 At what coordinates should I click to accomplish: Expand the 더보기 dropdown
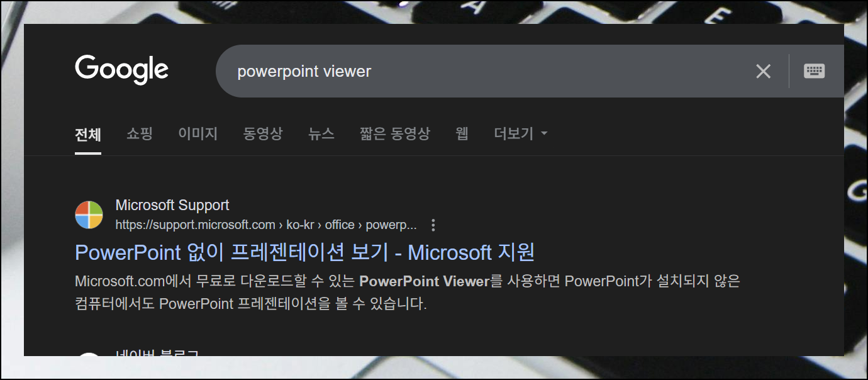pyautogui.click(x=521, y=133)
